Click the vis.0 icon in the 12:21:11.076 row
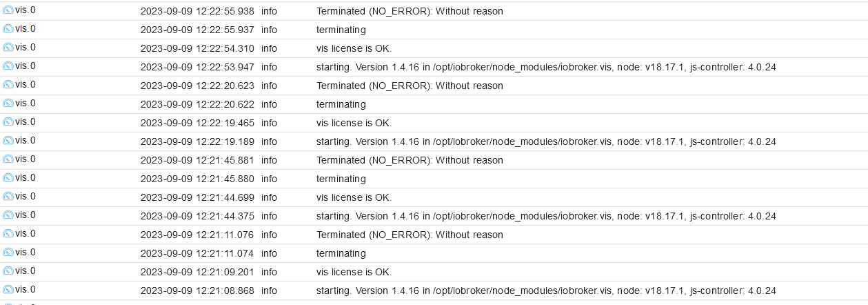Screen dimensions: 868x305 [8, 235]
